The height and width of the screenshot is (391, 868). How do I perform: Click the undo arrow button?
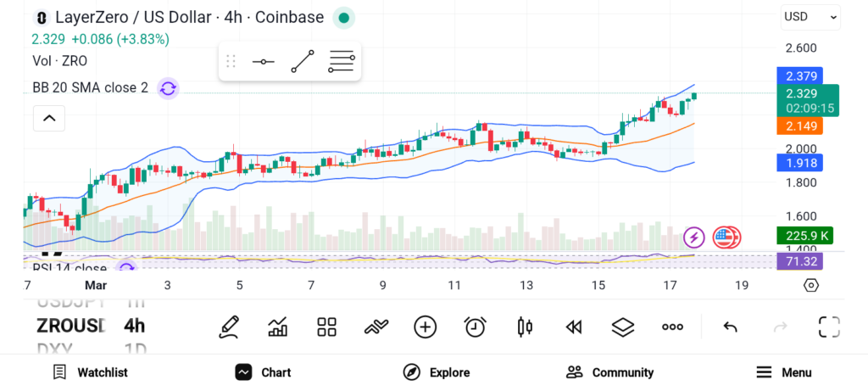click(x=730, y=327)
